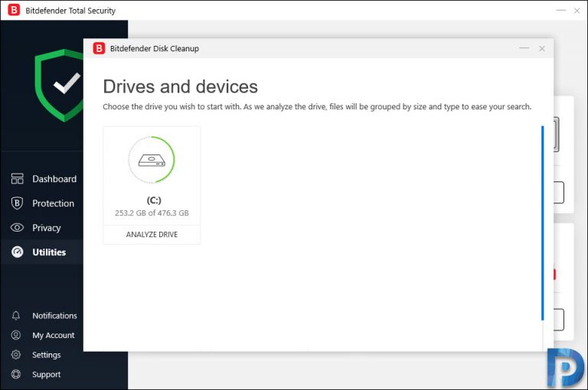Click the green checkmark shield status icon
Image resolution: width=588 pixels, height=390 pixels.
(x=59, y=86)
